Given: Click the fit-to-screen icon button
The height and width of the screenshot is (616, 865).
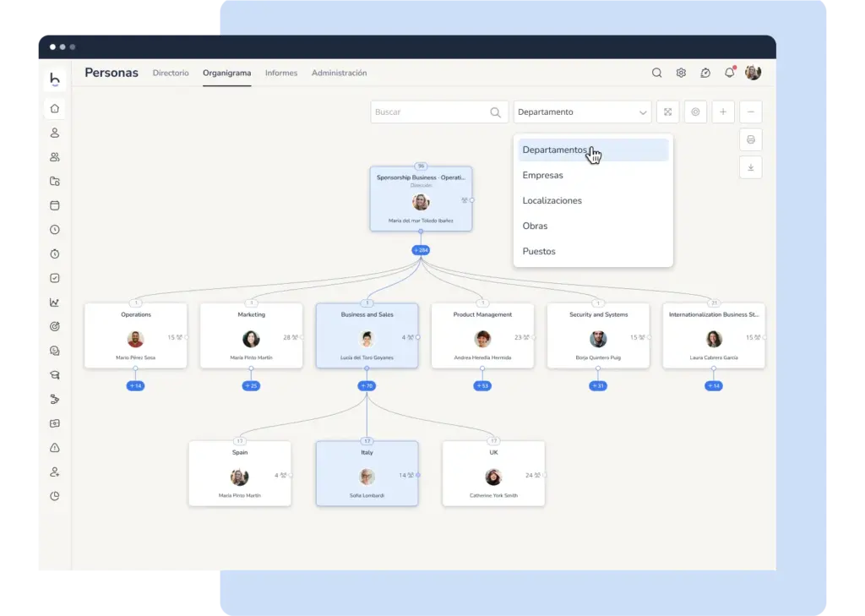Looking at the screenshot, I should [667, 112].
